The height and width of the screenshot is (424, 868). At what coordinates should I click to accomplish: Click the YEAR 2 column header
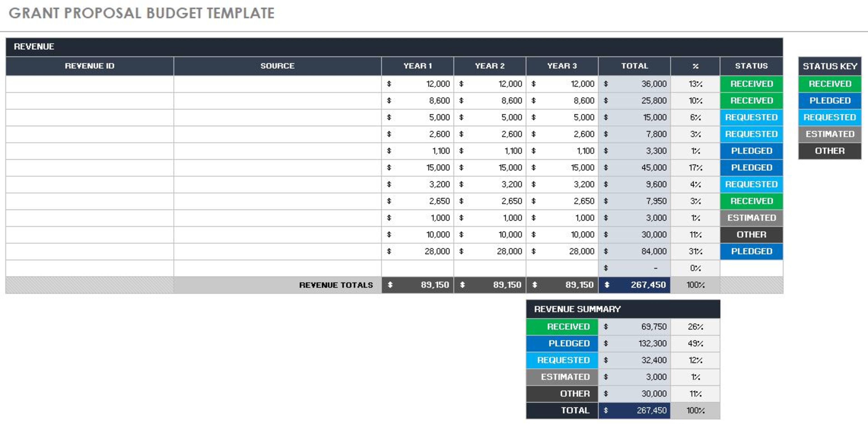pos(490,66)
